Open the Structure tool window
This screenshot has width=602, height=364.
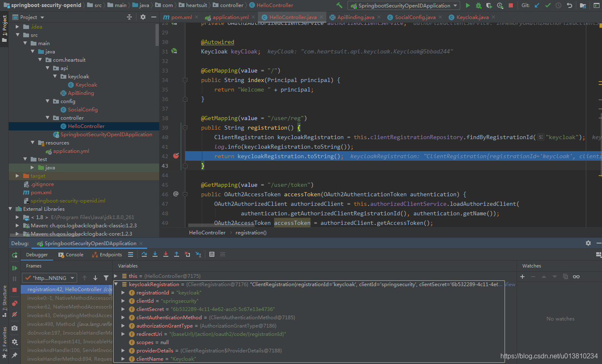click(x=5, y=301)
